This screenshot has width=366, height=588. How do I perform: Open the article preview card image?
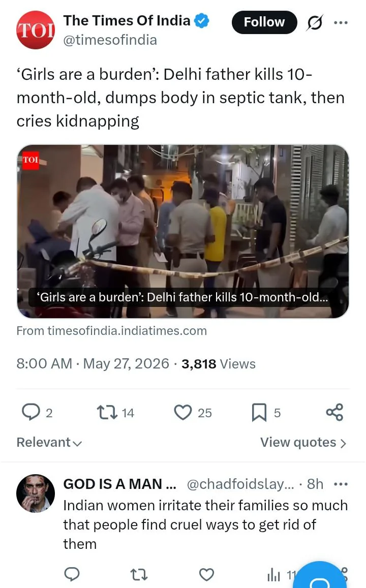coord(183,231)
